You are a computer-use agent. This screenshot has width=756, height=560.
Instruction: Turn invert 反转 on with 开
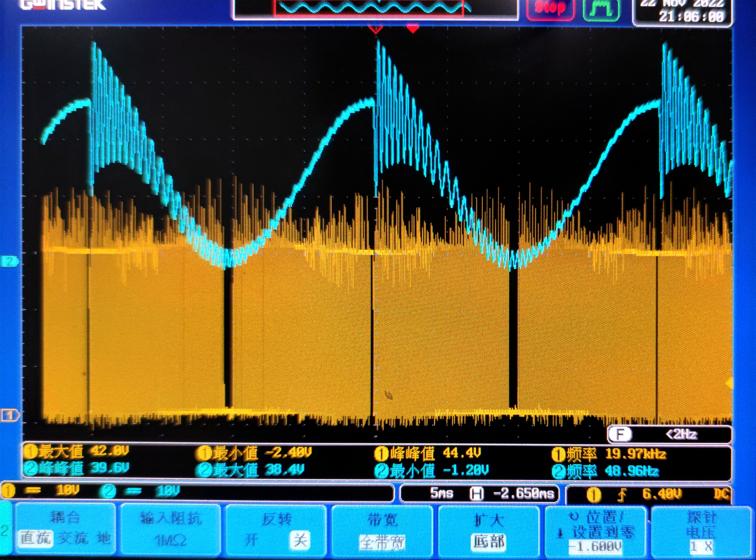coord(252,539)
